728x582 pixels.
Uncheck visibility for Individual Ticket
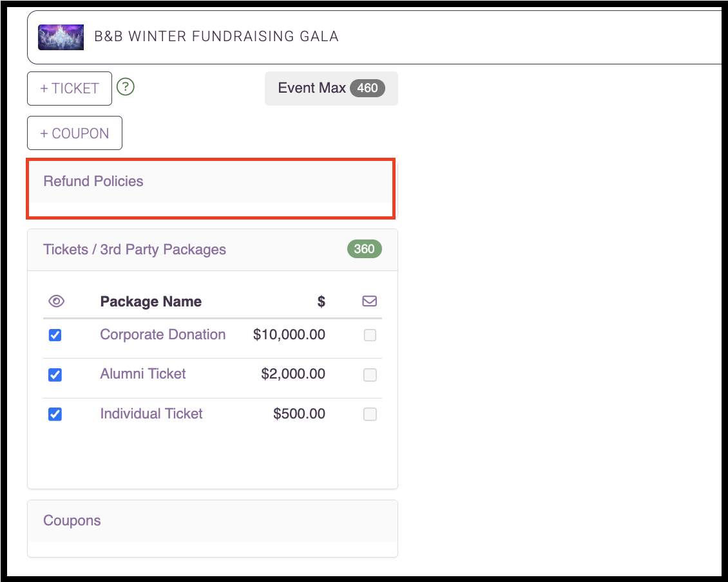click(x=55, y=414)
